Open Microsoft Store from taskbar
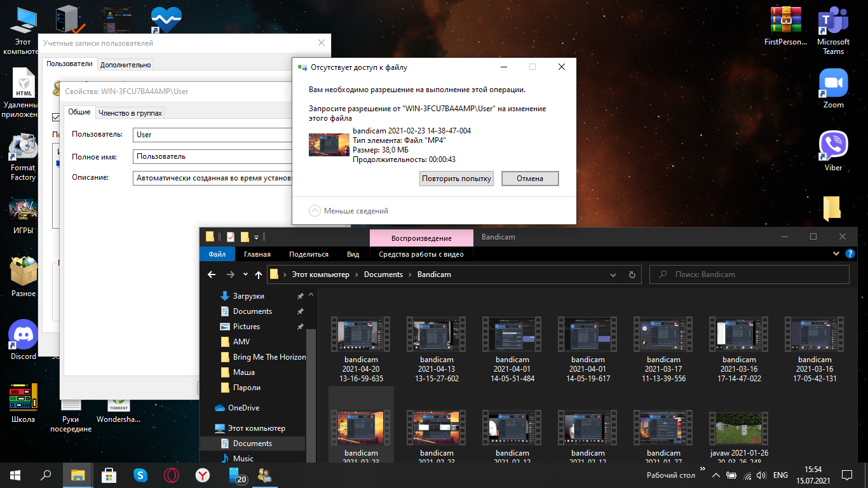 coord(109,475)
